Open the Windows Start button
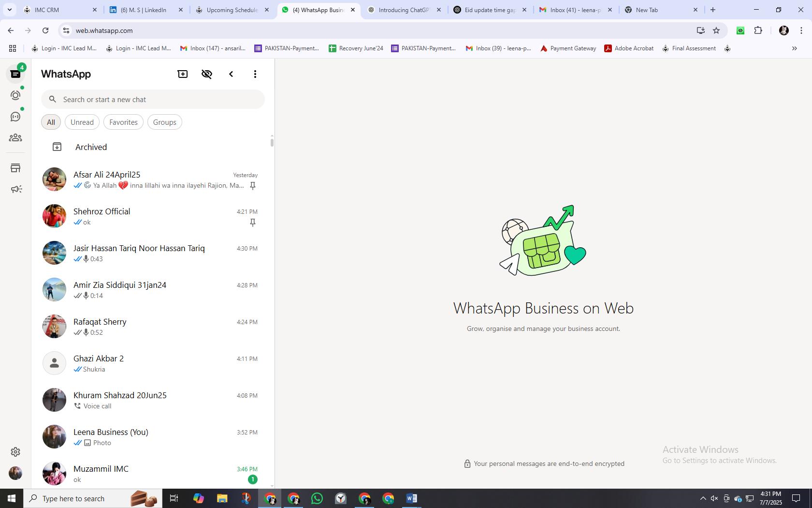 (12, 498)
